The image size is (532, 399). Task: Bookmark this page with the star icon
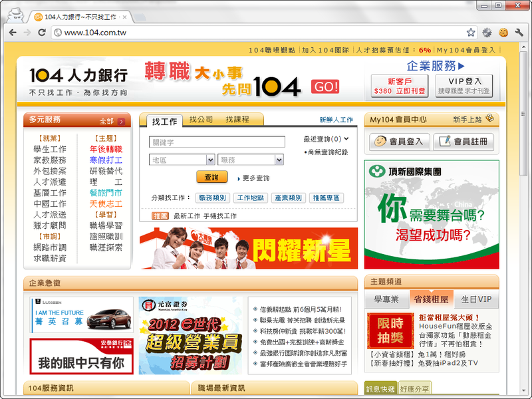(471, 32)
